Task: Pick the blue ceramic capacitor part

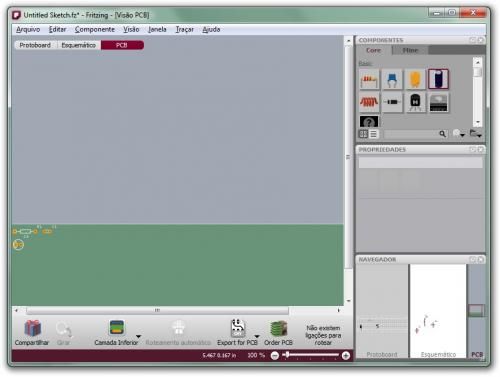Action: pyautogui.click(x=392, y=79)
